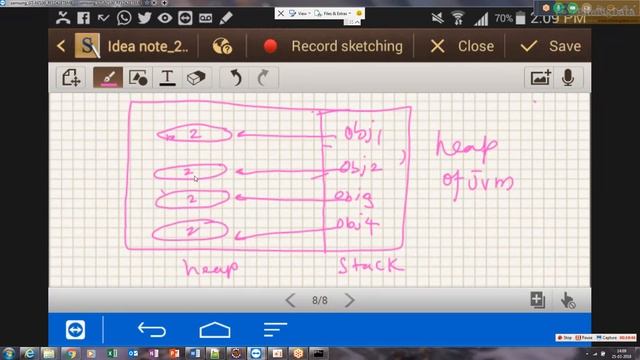Tap the WhatsApp notification icon
This screenshot has width=640, height=360.
pos(124,18)
